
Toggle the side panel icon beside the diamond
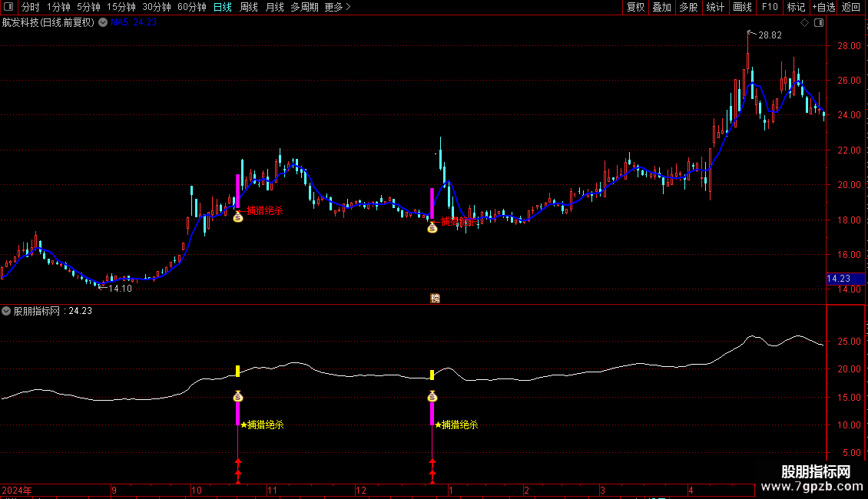point(818,23)
